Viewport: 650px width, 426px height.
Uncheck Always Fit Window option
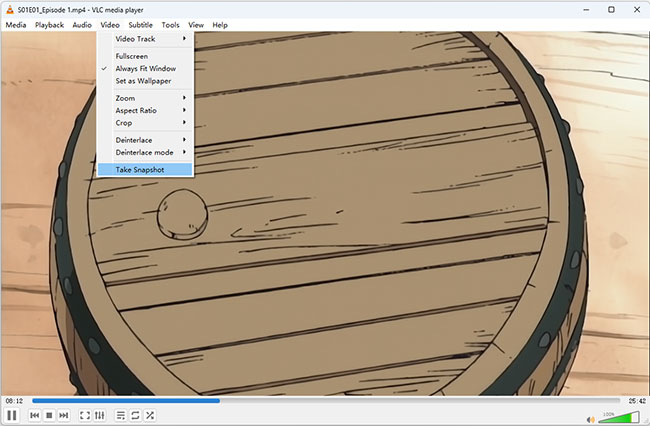[145, 68]
